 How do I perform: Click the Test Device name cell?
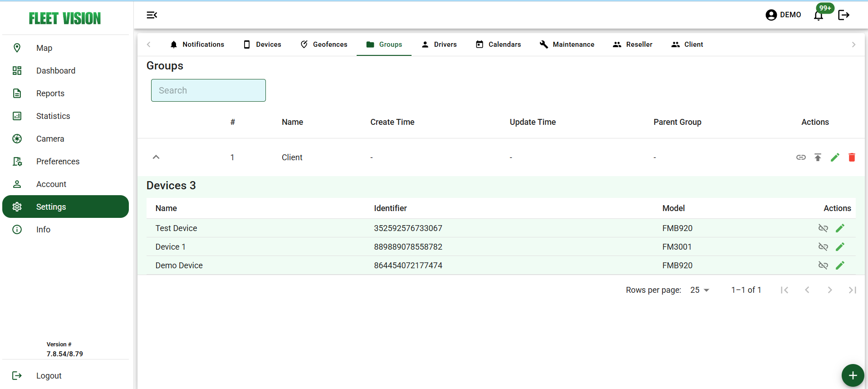tap(176, 228)
